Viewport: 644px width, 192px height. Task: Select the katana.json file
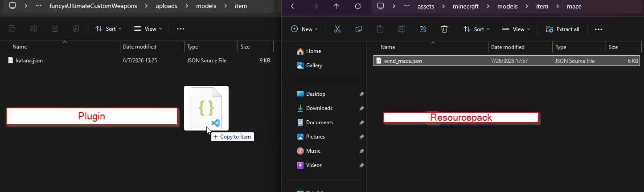pyautogui.click(x=140, y=61)
